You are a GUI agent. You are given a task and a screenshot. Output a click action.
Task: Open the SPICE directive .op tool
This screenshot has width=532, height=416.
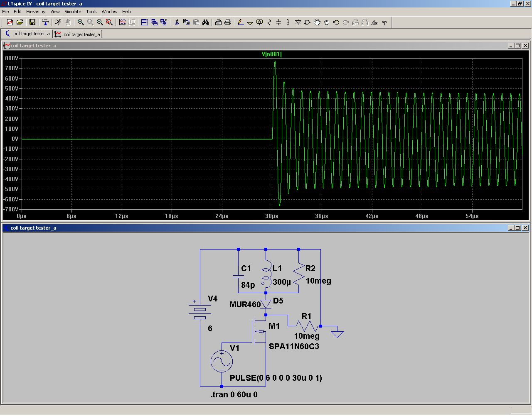point(384,22)
